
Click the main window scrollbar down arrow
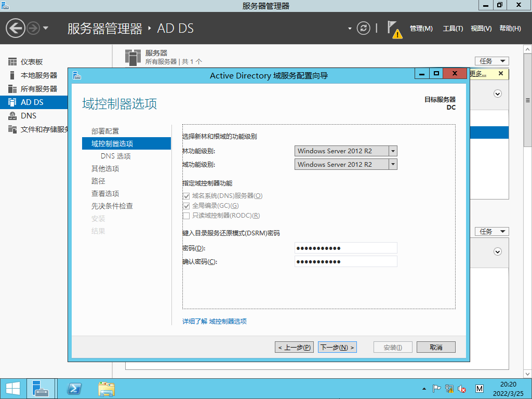[x=528, y=374]
